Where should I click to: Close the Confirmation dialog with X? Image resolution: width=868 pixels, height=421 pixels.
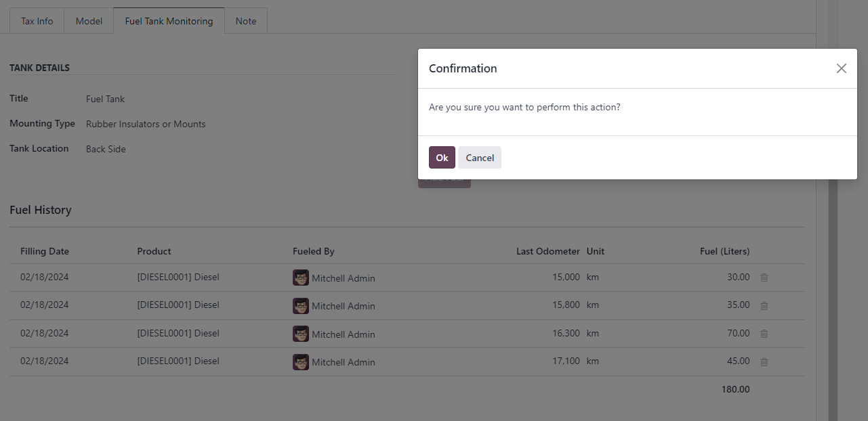tap(842, 68)
